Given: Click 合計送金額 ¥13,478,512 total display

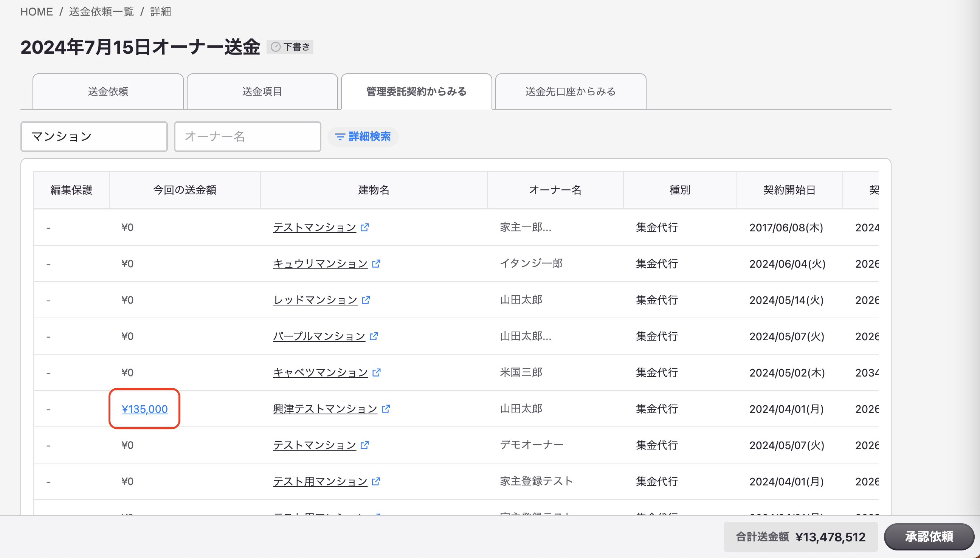Looking at the screenshot, I should coord(801,537).
